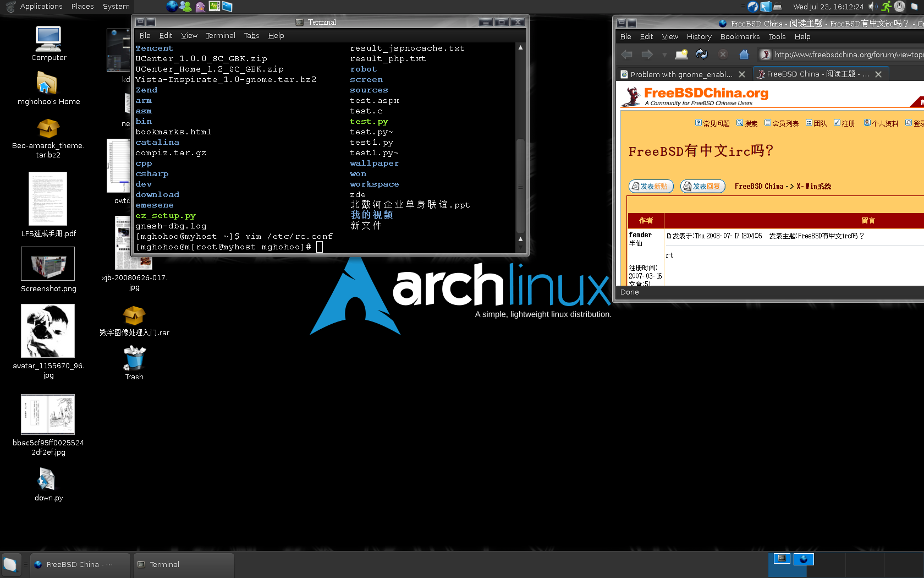Click terminal scrollbar up arrow

[520, 48]
